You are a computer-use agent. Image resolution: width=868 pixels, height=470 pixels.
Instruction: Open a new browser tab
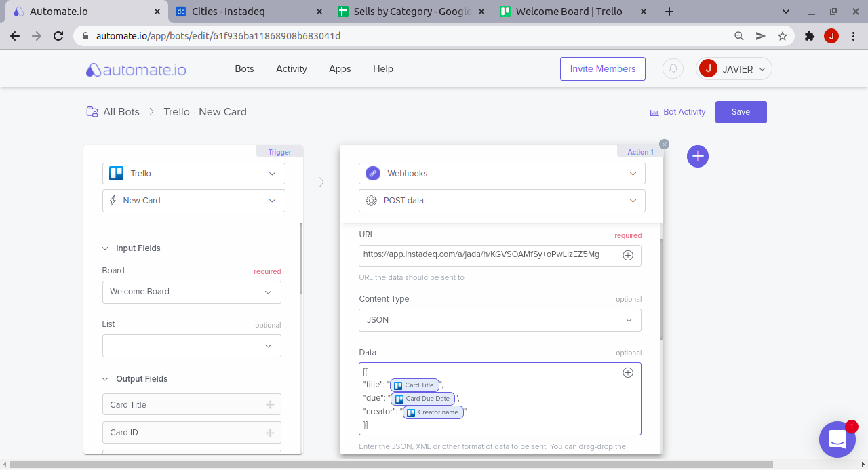(x=669, y=12)
